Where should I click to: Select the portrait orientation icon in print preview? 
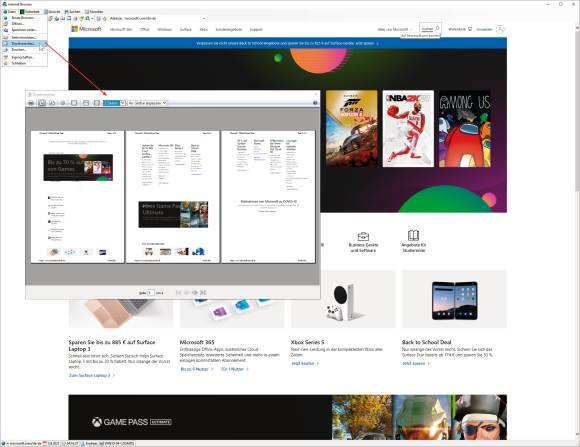tap(42, 103)
